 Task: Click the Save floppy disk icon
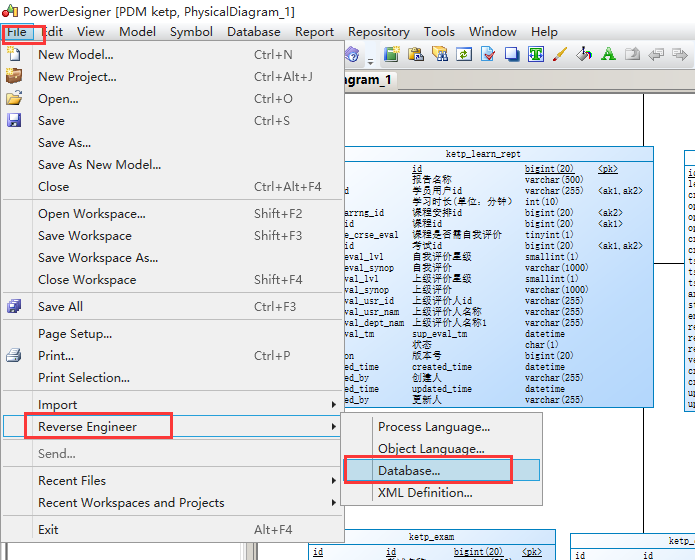point(14,120)
